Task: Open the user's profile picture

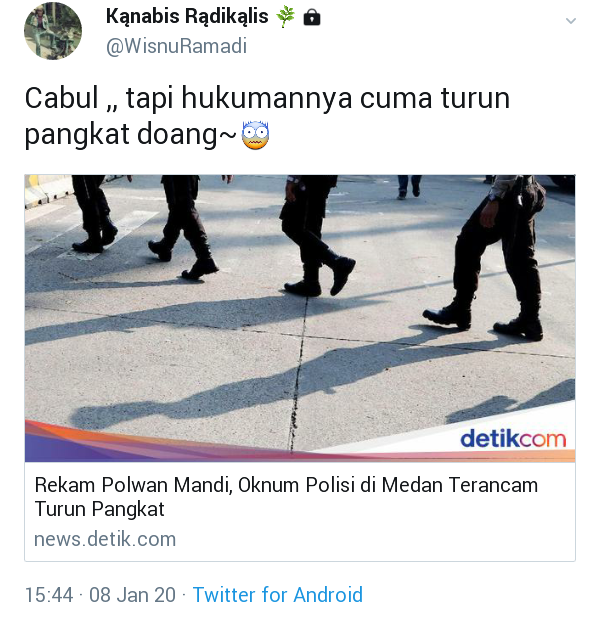Action: click(53, 31)
